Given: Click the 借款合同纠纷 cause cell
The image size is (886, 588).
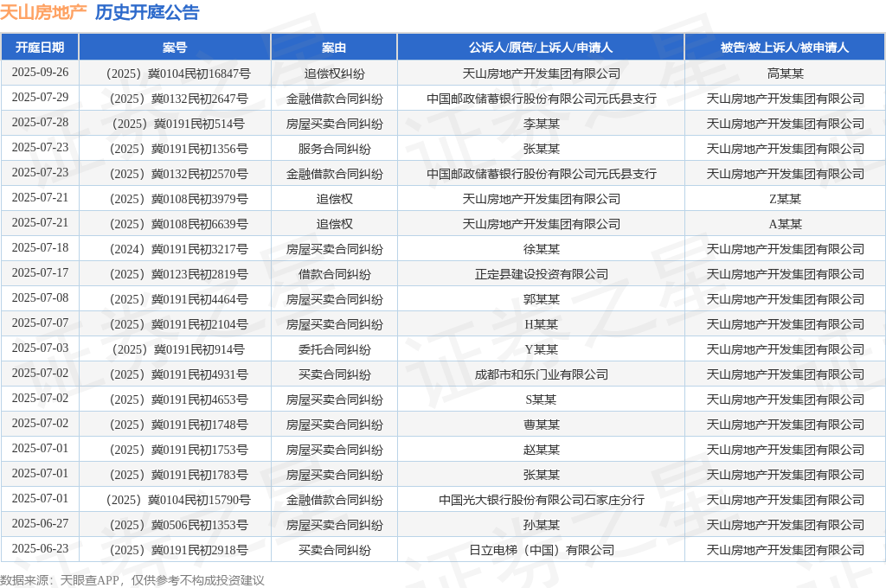Looking at the screenshot, I should point(335,274).
